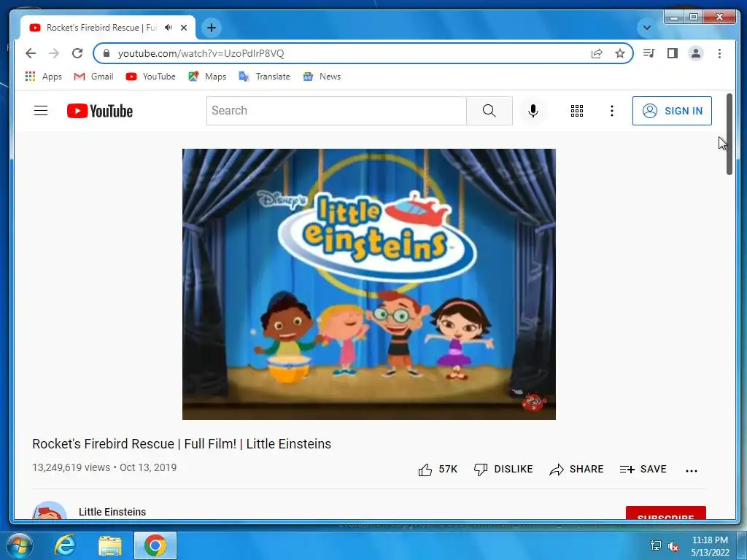Share this page from the address bar
Viewport: 747px width, 560px height.
click(x=597, y=53)
